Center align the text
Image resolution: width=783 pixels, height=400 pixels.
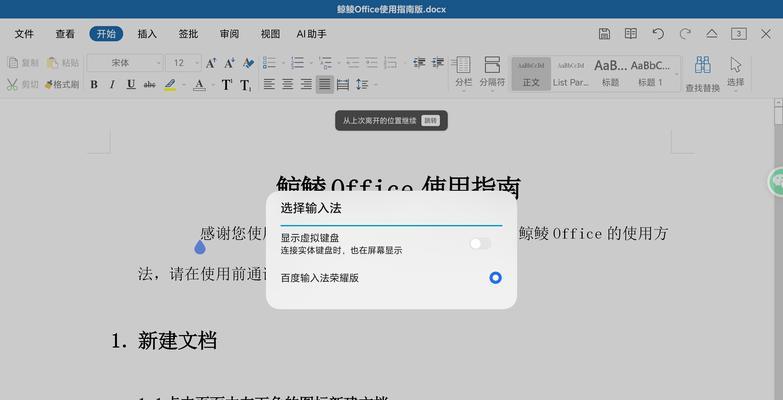(288, 84)
